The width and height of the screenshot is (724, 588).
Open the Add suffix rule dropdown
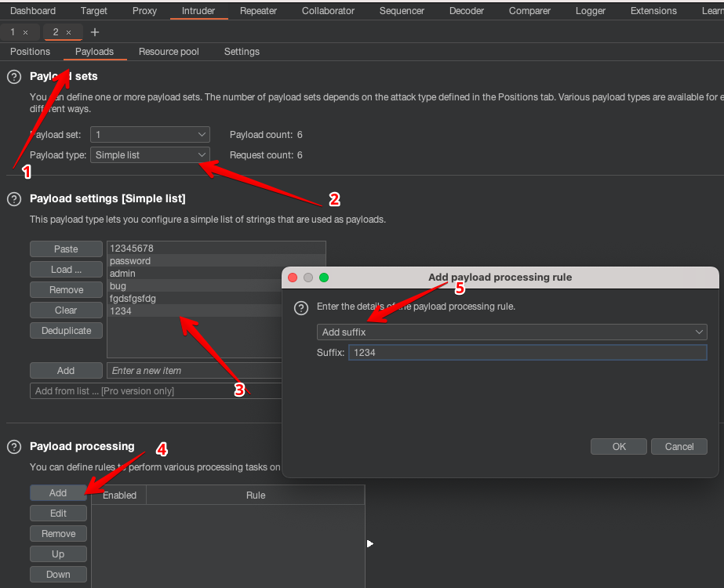(511, 332)
